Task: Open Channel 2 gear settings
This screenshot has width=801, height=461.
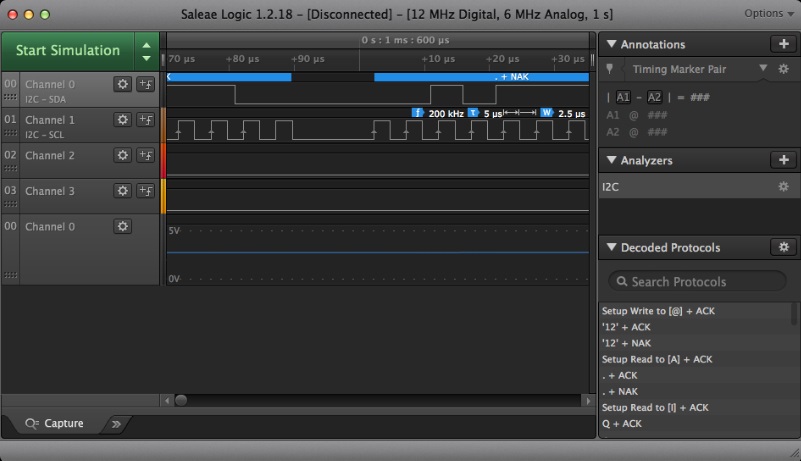Action: (123, 155)
